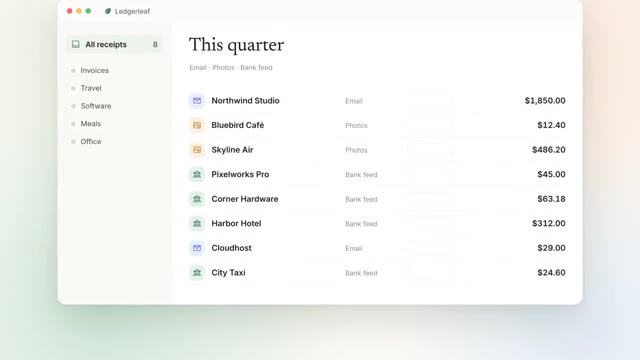Click the Photos source label for Skyline Air
Image resolution: width=640 pixels, height=360 pixels.
click(x=356, y=150)
